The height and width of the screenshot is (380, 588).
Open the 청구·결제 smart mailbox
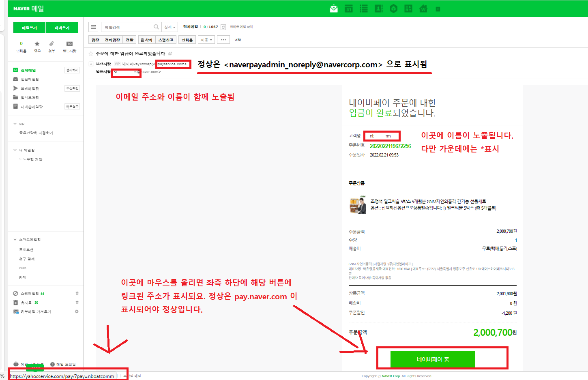pyautogui.click(x=27, y=259)
